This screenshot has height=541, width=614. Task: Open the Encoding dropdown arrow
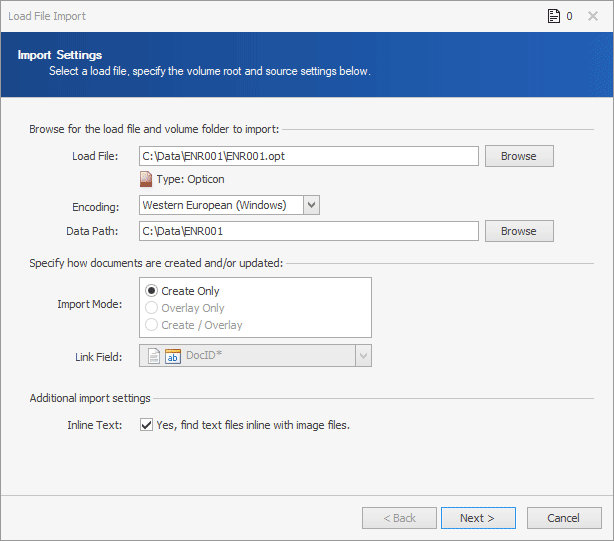point(311,205)
